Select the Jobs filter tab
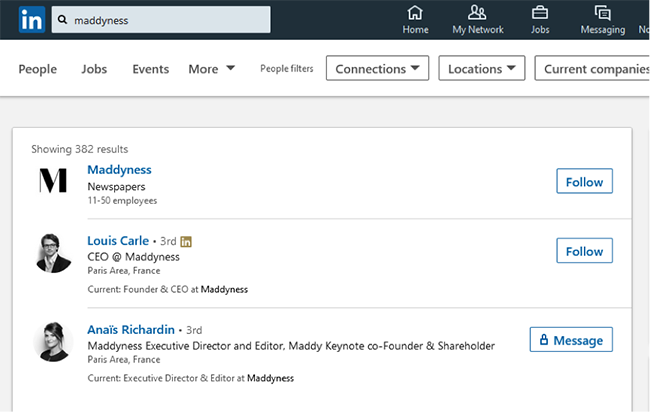This screenshot has height=412, width=650. tap(94, 69)
